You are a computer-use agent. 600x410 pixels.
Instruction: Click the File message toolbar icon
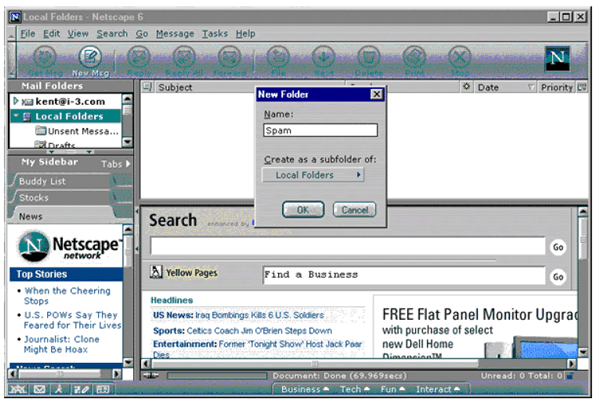point(278,57)
